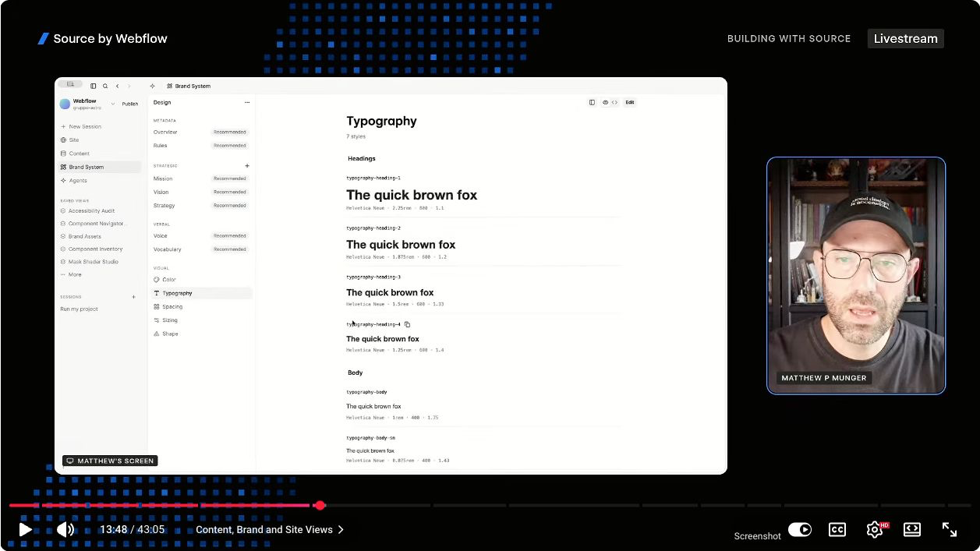Open video quality settings gear
The width and height of the screenshot is (980, 551).
[x=876, y=530]
